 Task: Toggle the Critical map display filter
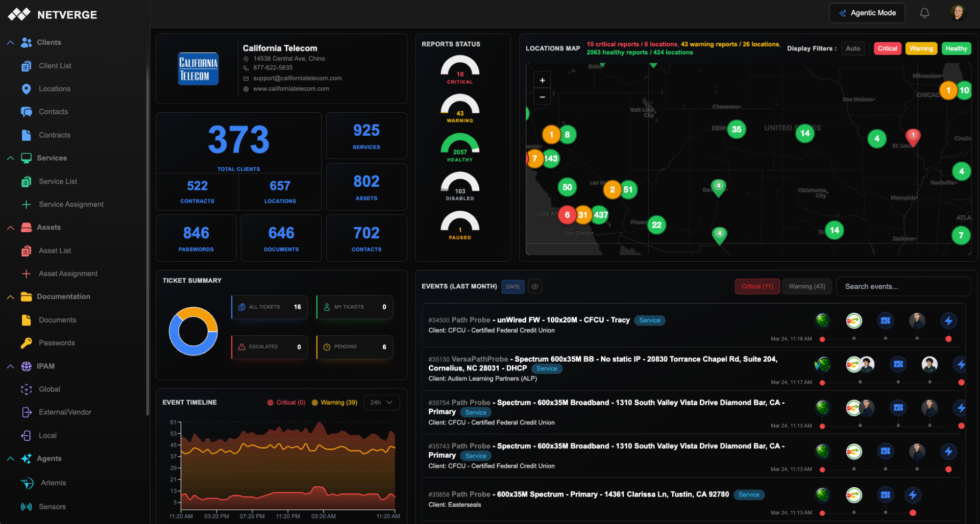(x=887, y=48)
